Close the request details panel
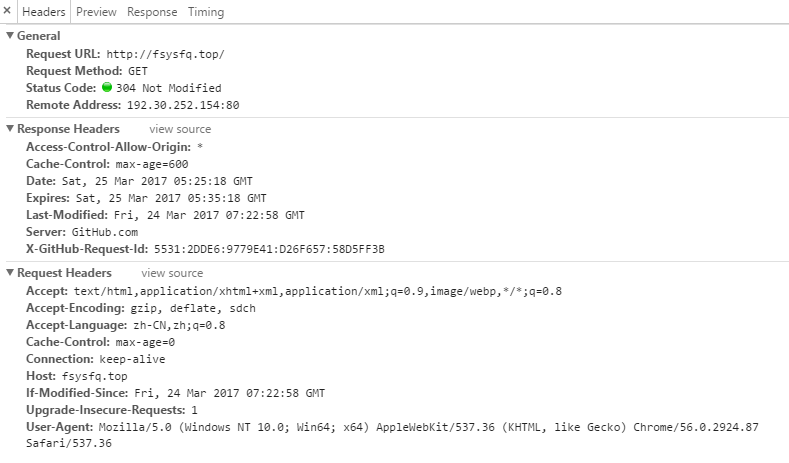Viewport: 789px width, 463px height. pyautogui.click(x=7, y=11)
